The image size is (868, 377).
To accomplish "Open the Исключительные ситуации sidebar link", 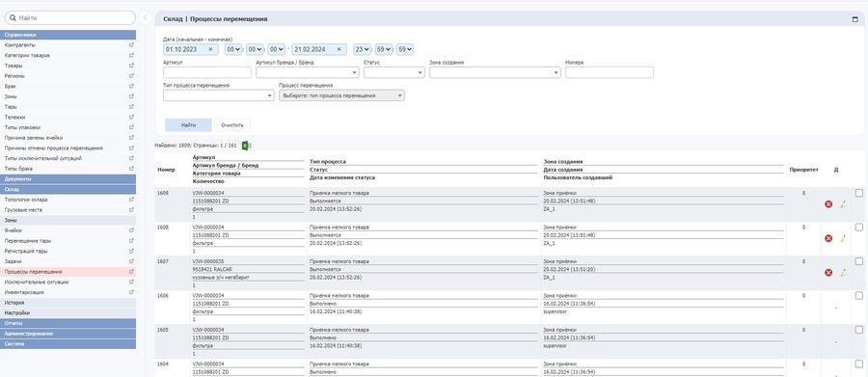I will point(37,282).
